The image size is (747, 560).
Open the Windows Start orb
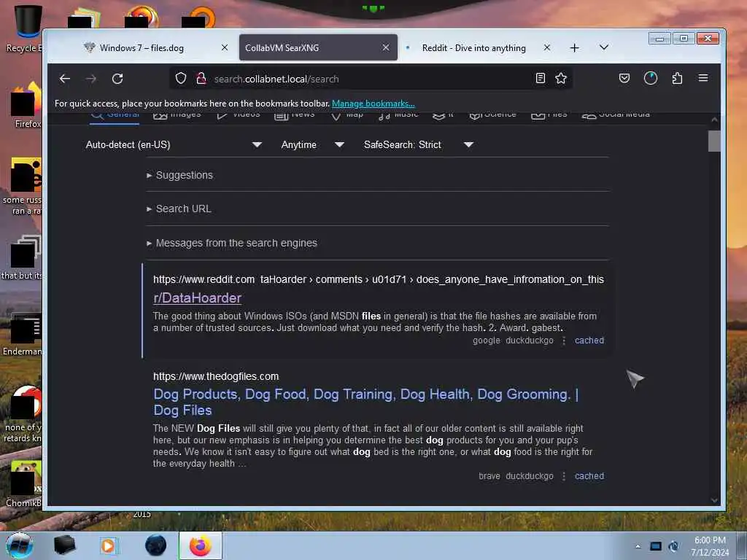tap(20, 545)
